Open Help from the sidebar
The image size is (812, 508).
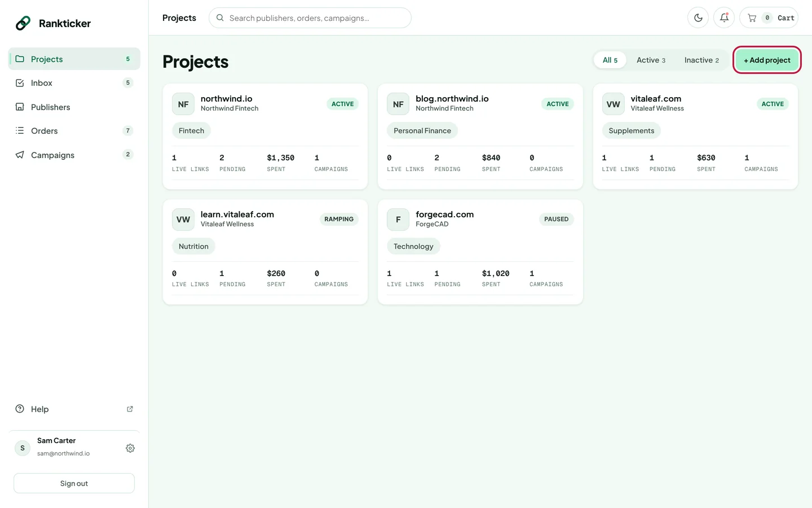74,409
